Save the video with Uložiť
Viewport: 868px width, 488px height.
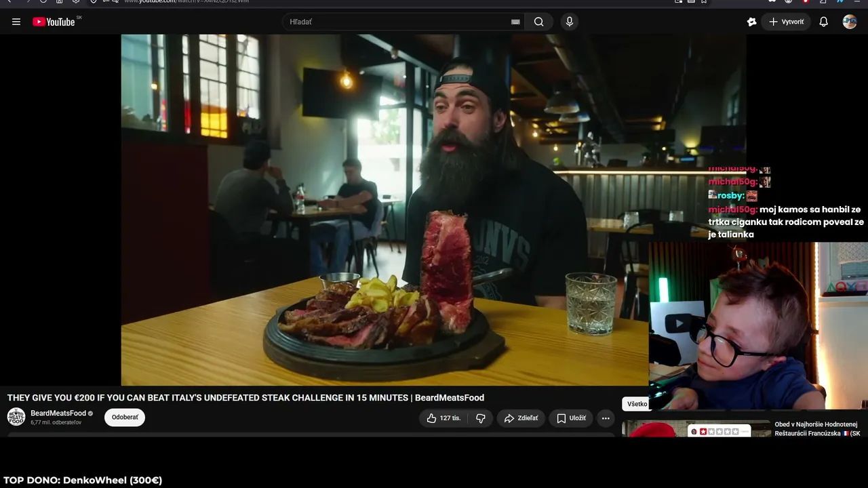[571, 418]
